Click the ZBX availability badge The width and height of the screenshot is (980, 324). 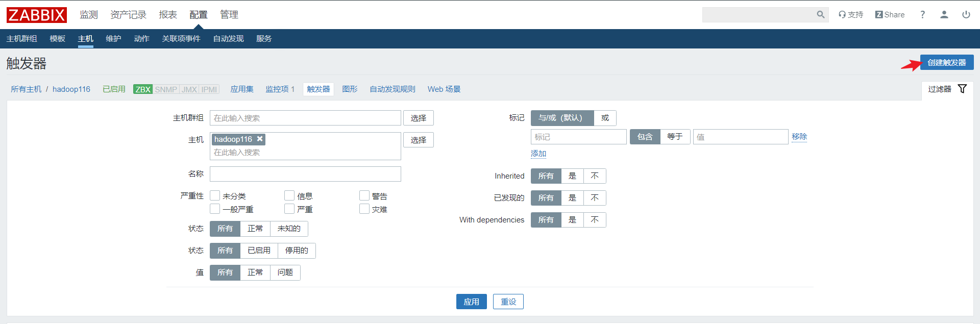143,89
